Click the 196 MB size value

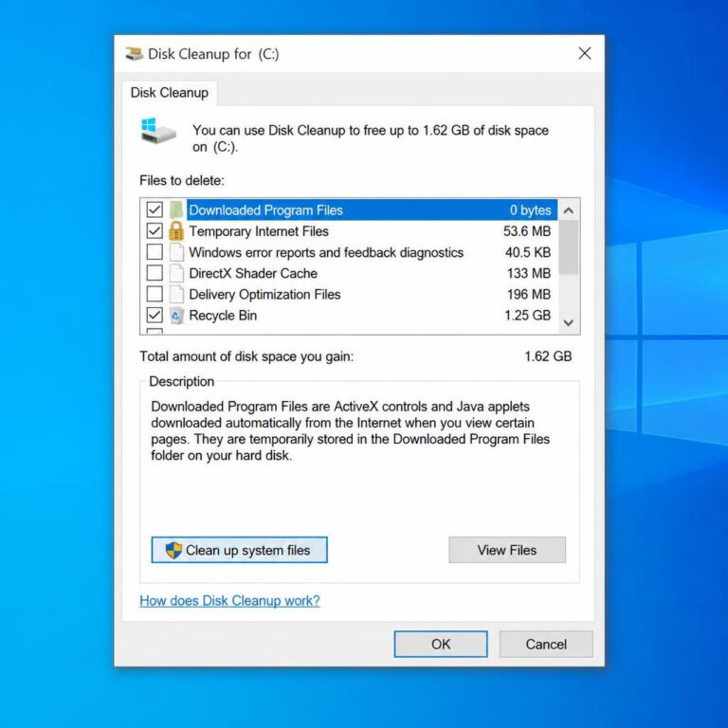(x=529, y=295)
